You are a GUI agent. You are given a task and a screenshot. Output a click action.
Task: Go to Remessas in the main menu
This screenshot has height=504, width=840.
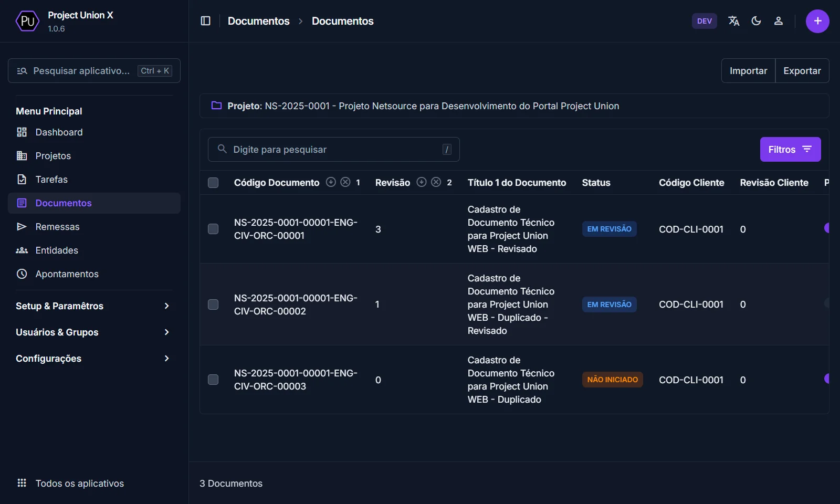57,227
